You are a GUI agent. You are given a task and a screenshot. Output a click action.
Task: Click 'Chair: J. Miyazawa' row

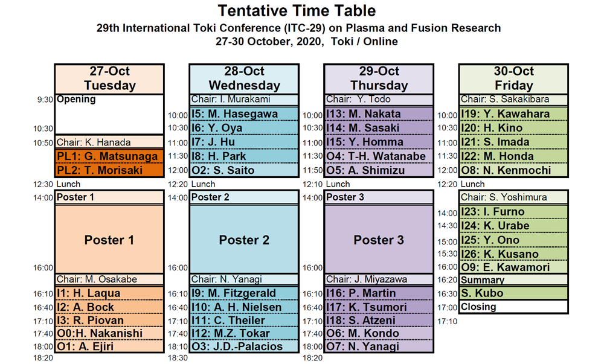[379, 279]
